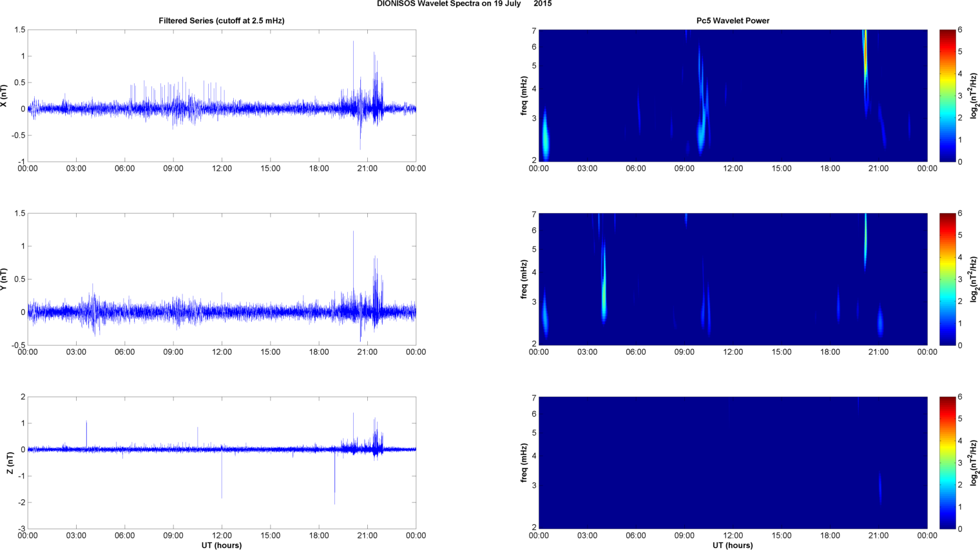Click the bottom spectrogram's colorbar
Viewport: 980px width, 550px height.
(x=947, y=463)
